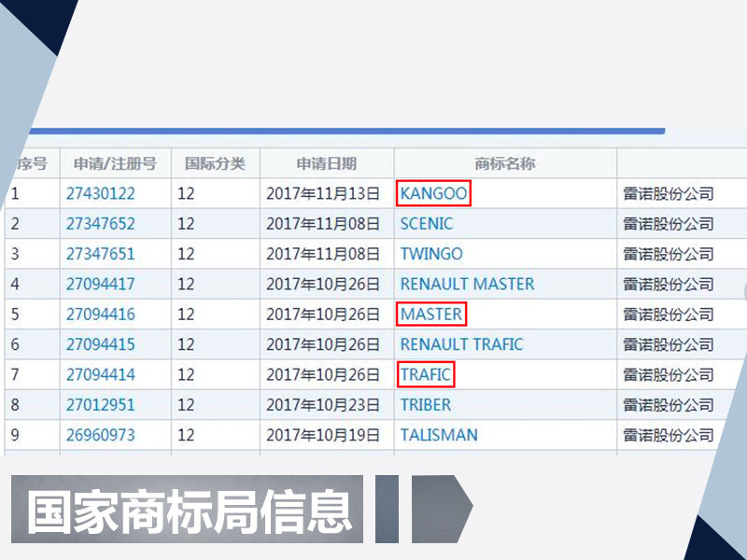Image resolution: width=747 pixels, height=560 pixels.
Task: Open registration number 27347651
Action: [101, 254]
